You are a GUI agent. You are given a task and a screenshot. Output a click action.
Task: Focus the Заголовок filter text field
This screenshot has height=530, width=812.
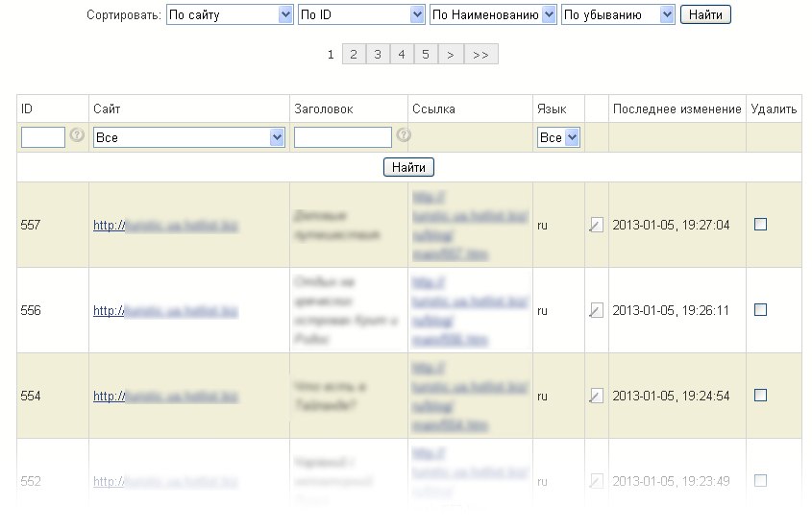coord(342,138)
